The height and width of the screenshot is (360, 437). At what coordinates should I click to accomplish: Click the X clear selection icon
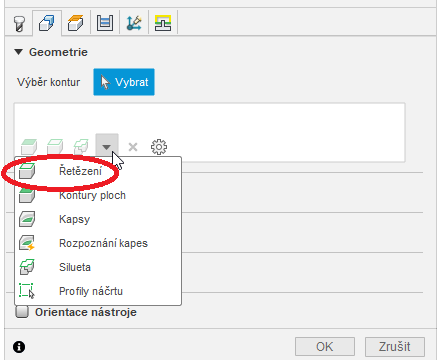[x=133, y=147]
